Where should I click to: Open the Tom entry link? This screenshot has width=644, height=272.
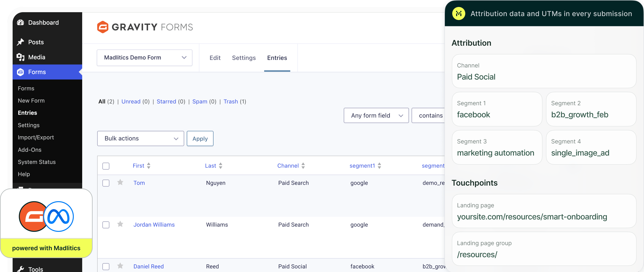[x=139, y=183]
